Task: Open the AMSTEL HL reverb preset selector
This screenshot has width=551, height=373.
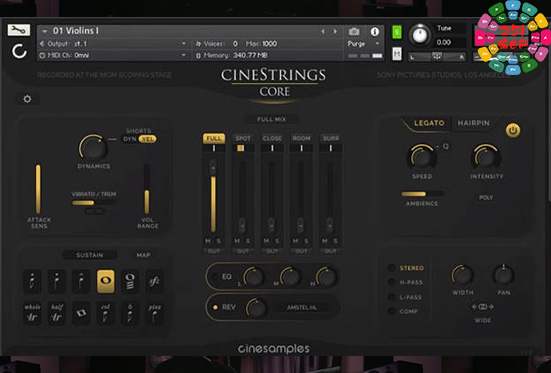Action: tap(303, 308)
